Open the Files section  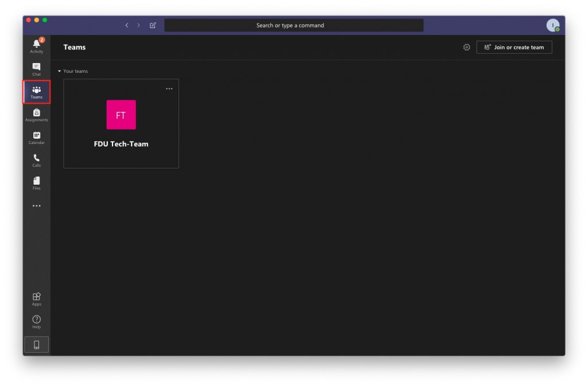36,184
